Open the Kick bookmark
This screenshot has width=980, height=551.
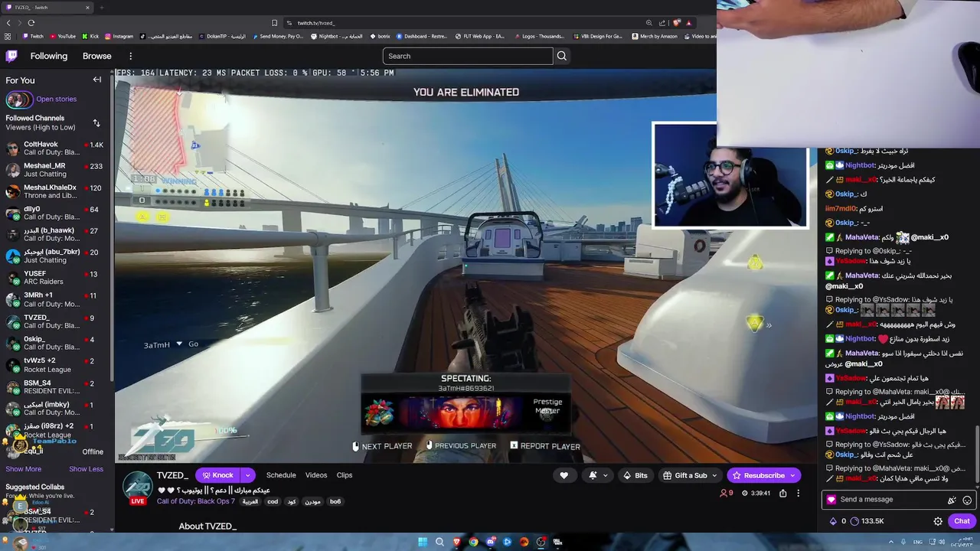tap(90, 36)
